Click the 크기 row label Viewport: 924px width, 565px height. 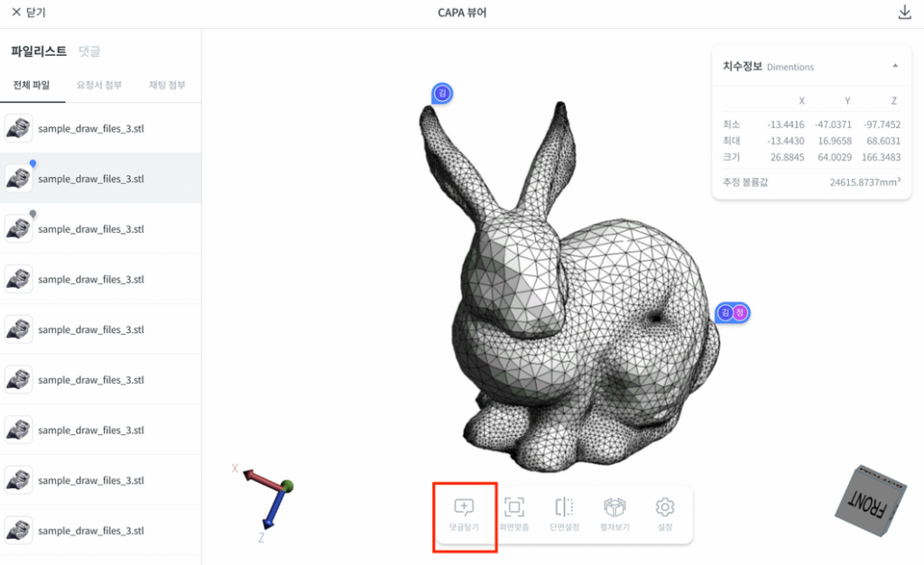click(731, 157)
